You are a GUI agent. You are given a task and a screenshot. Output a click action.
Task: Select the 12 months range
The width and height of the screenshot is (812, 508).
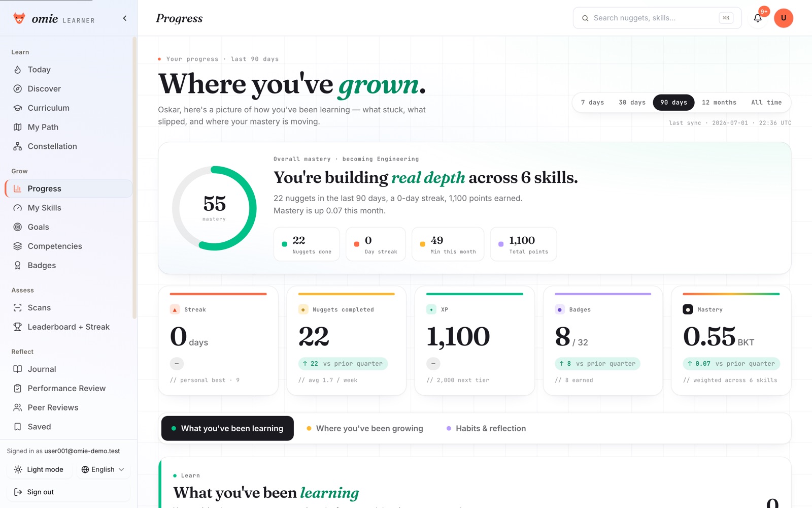719,102
